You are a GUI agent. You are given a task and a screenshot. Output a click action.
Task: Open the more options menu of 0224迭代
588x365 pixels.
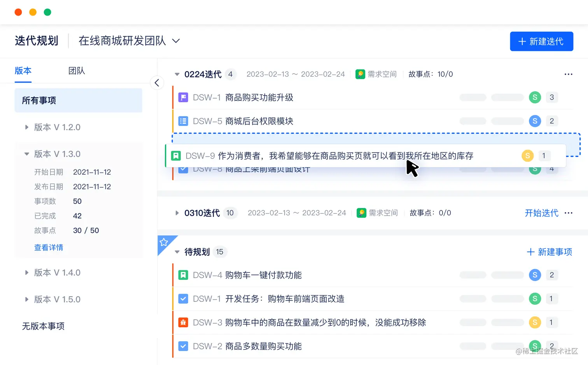[569, 74]
